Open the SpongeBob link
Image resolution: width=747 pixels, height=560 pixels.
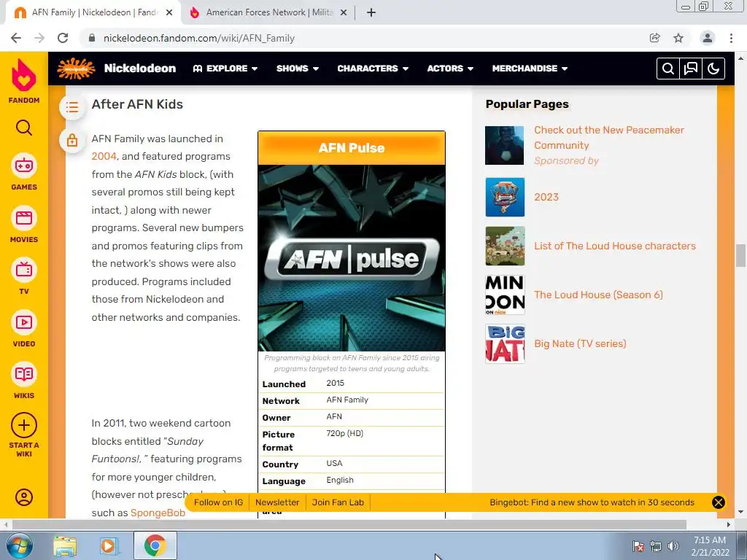point(158,513)
